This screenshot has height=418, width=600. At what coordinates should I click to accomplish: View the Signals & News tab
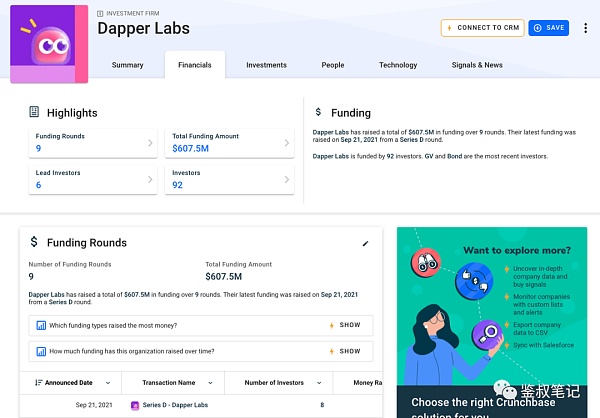pos(477,65)
